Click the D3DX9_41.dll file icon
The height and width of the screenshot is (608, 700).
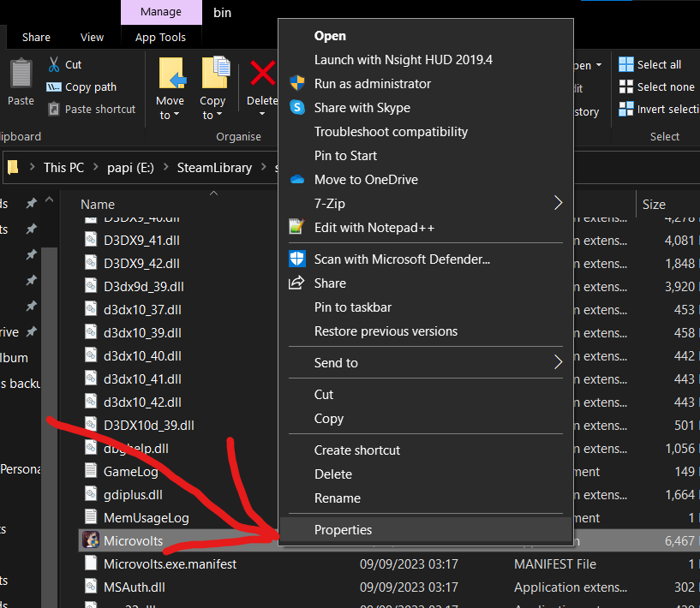point(91,240)
